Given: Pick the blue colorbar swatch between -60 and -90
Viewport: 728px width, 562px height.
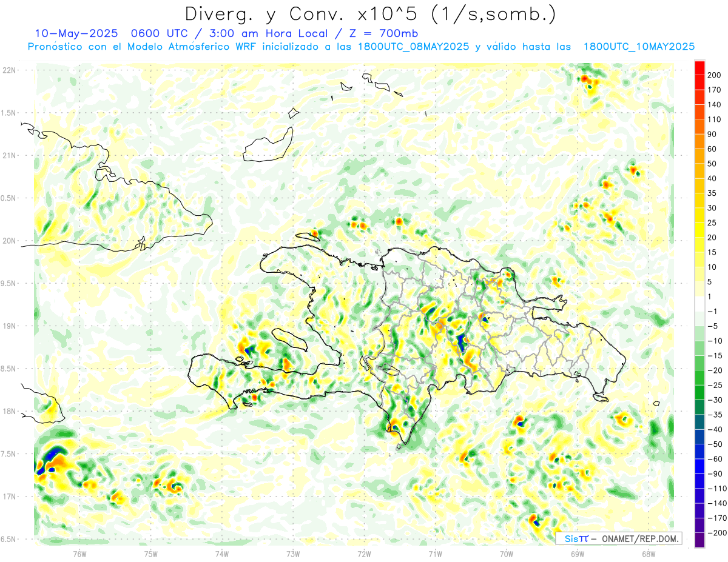Looking at the screenshot, I should pos(699,467).
